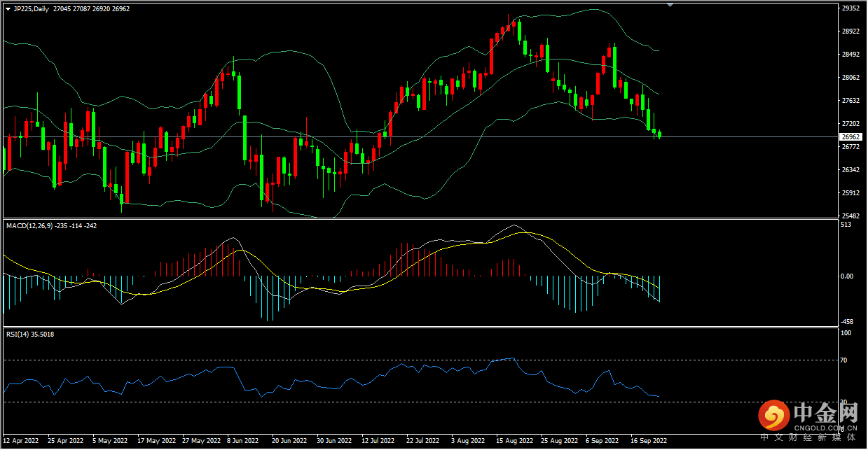
Task: Click the current price tag 26962
Action: [x=850, y=137]
